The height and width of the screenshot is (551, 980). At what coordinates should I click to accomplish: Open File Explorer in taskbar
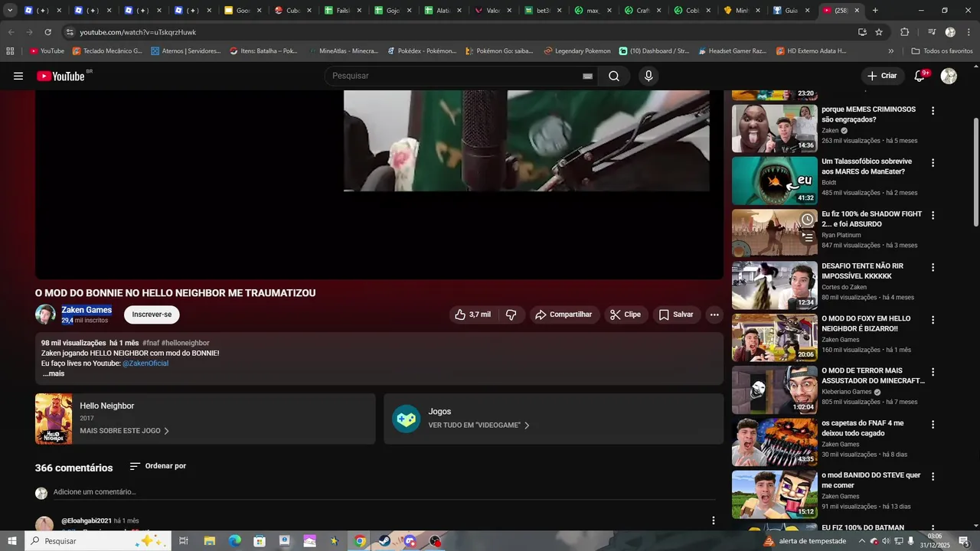209,541
